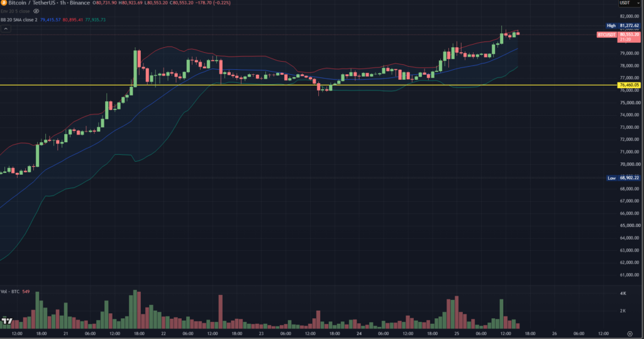Click the open price O80,731.90
This screenshot has height=339, width=644.
[x=104, y=3]
